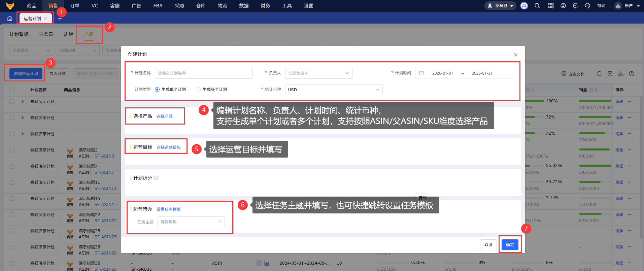Open product thumbnail for 演示标题3
The image size is (644, 271).
click(70, 153)
